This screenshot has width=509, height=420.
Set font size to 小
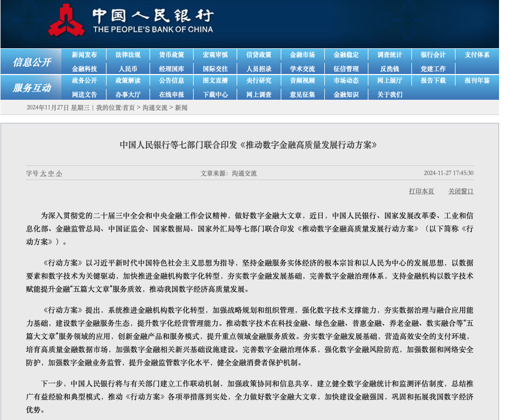59,173
